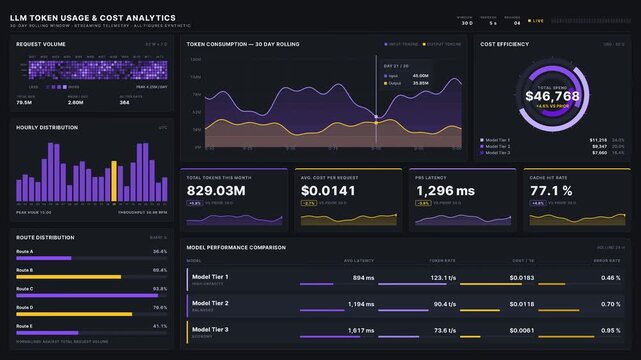Click the Model Performance Comparison heading
The width and height of the screenshot is (641, 360).
[x=236, y=248]
